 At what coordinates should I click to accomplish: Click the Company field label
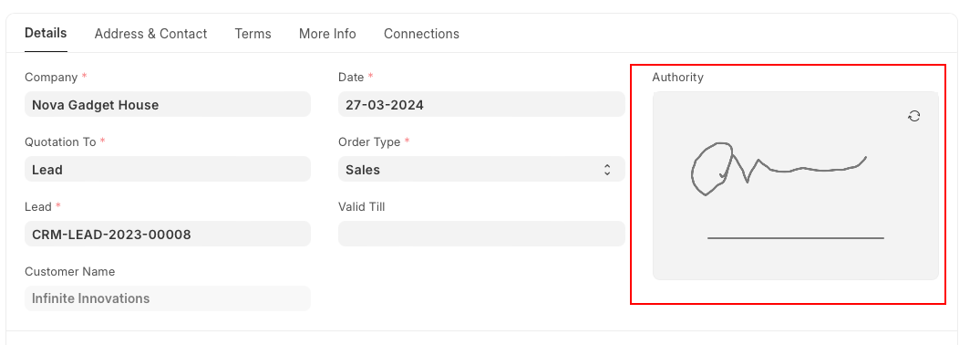[x=51, y=77]
